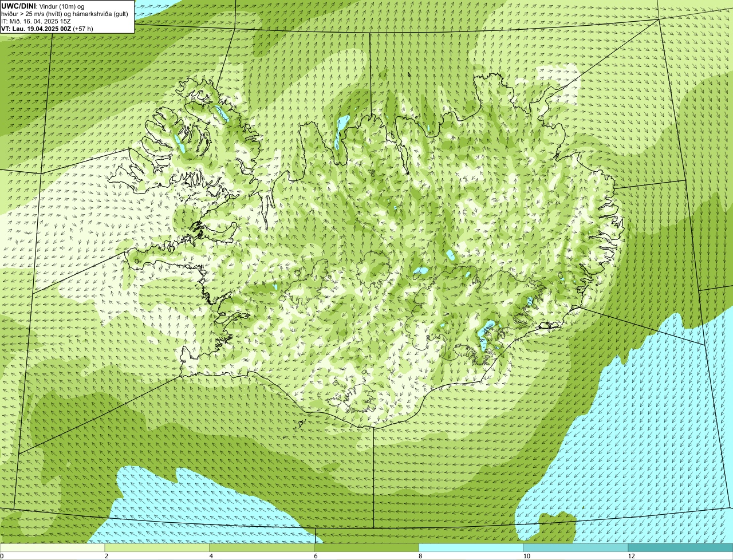This screenshot has height=560, width=733.
Task: Click the 0–2 m/s palest legend color segment
Action: 52,548
